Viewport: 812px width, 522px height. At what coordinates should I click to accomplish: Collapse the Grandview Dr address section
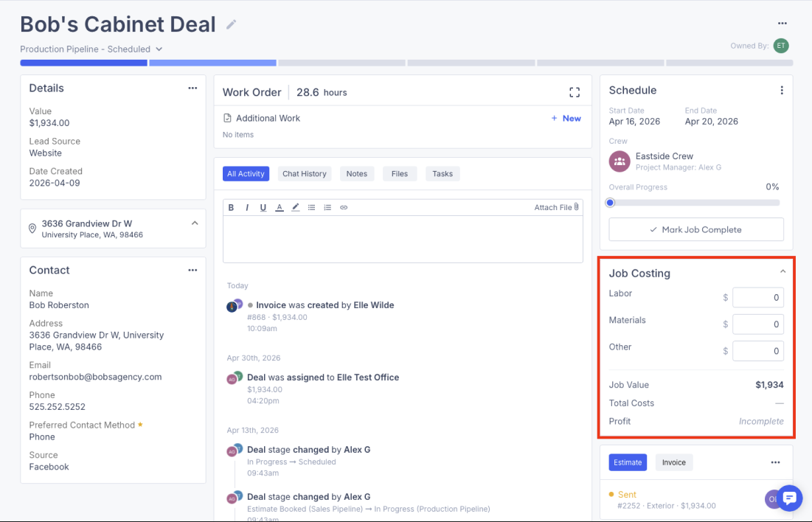pyautogui.click(x=195, y=223)
